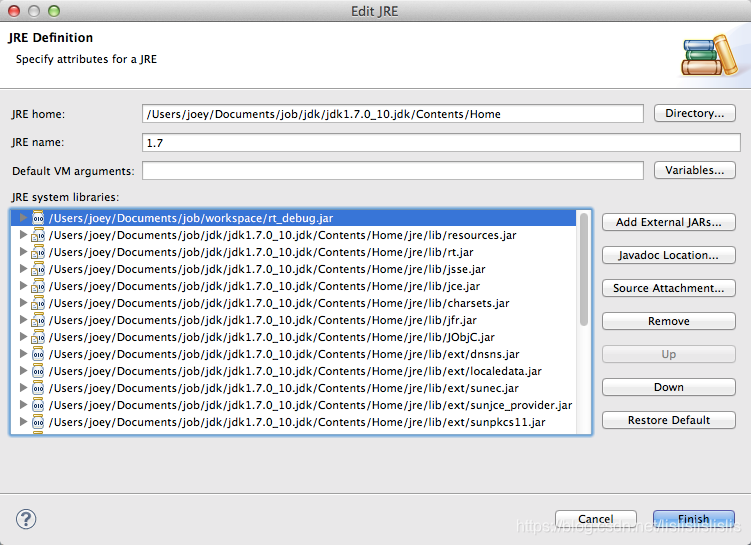
Task: Click the jar icon beside jfr.jar
Action: [x=38, y=320]
